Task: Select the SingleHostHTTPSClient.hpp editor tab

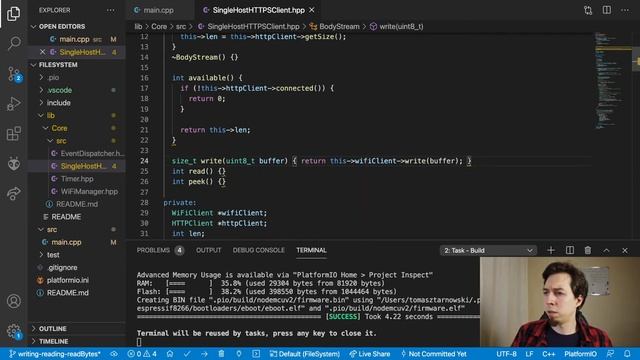Action: (x=258, y=10)
